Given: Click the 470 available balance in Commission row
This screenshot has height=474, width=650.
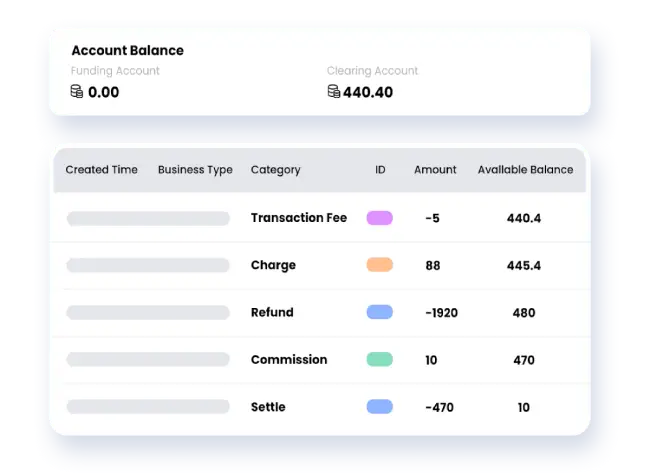Looking at the screenshot, I should pos(524,360).
